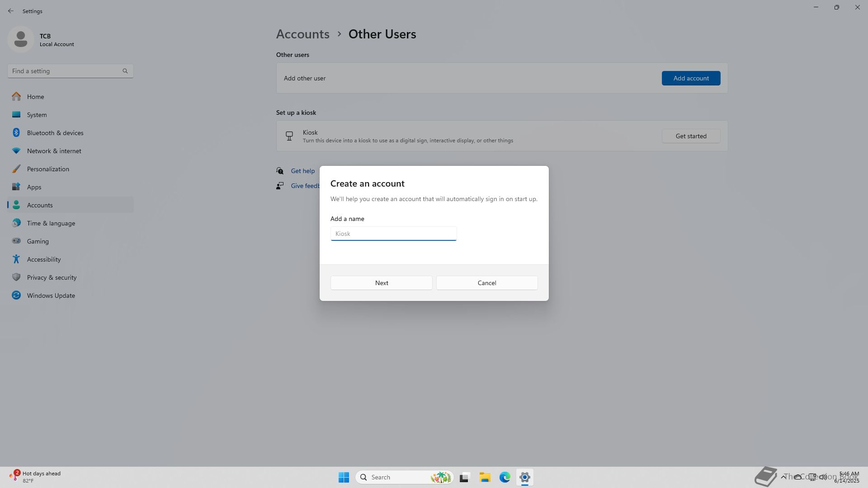Click Accounts in the breadcrumb
The width and height of the screenshot is (868, 488).
[x=302, y=34]
